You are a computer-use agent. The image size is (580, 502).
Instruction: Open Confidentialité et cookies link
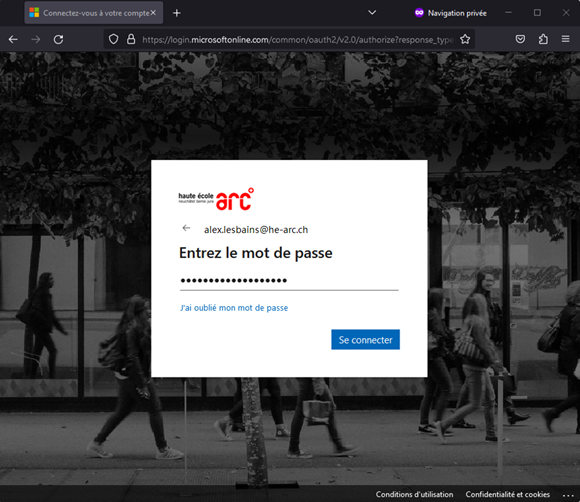[508, 494]
